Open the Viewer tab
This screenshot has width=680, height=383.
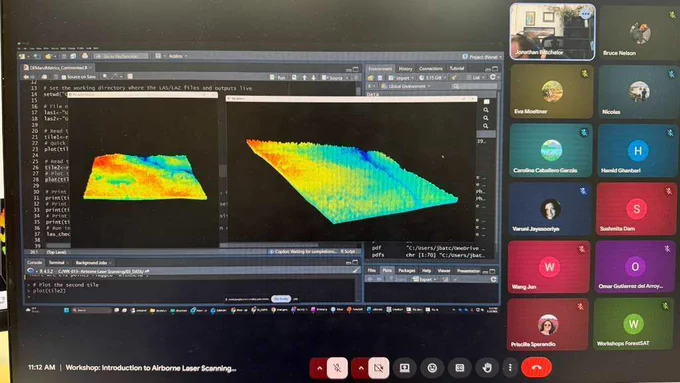(444, 270)
